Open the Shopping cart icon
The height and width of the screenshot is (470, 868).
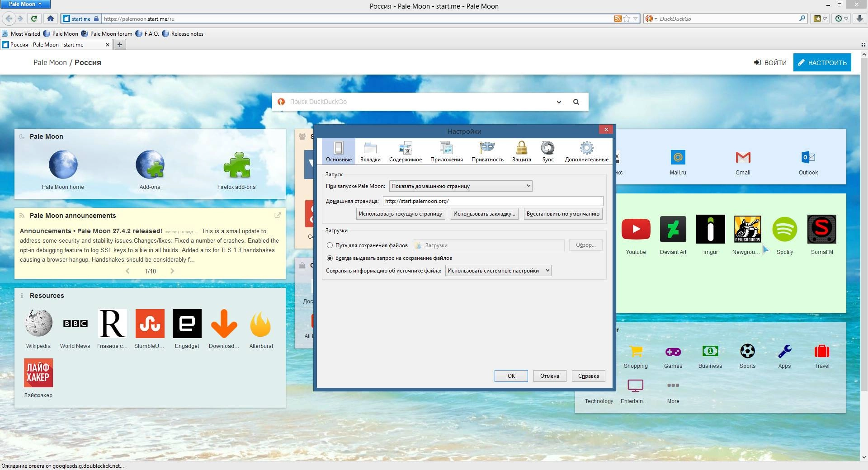pyautogui.click(x=636, y=351)
